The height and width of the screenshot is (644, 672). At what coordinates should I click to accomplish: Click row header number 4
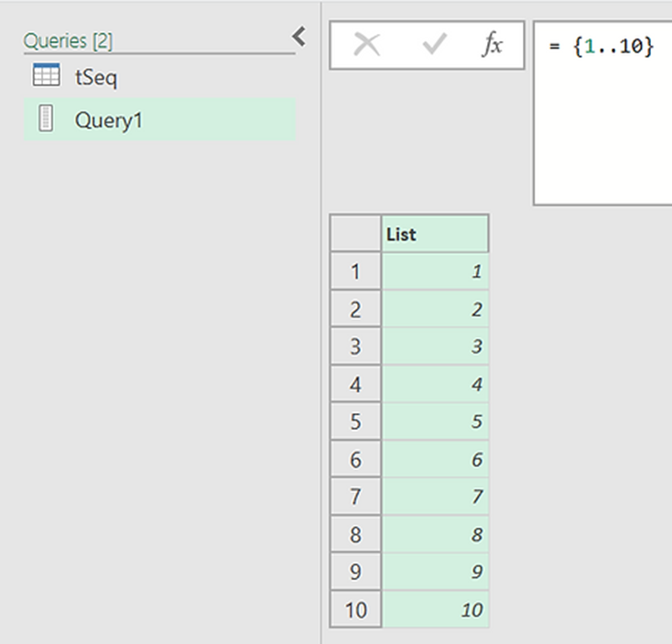tap(355, 385)
